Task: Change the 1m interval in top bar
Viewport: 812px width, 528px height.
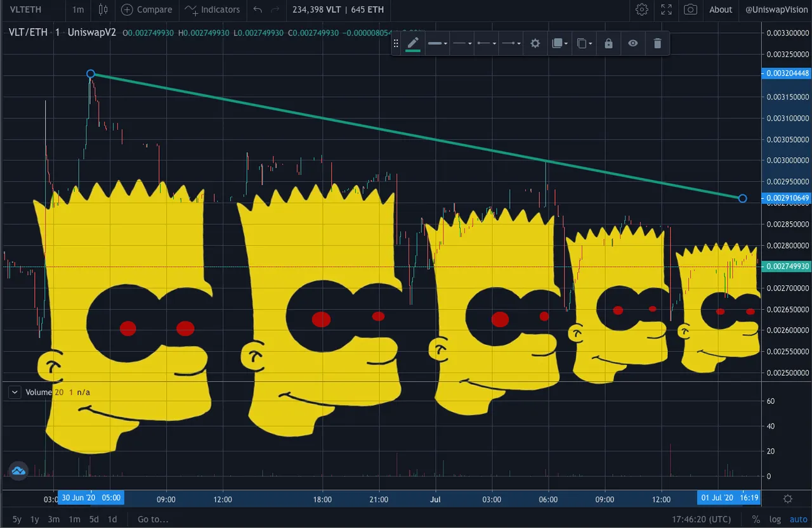Action: click(77, 10)
